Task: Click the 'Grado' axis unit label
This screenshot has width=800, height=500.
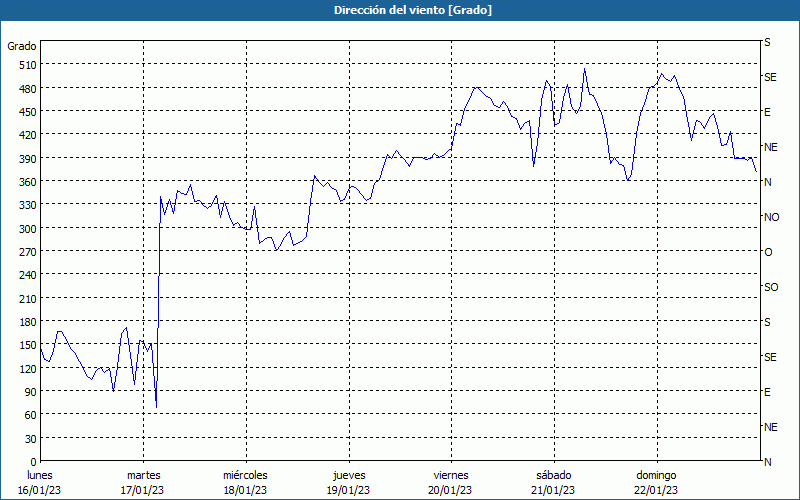Action: click(x=22, y=46)
